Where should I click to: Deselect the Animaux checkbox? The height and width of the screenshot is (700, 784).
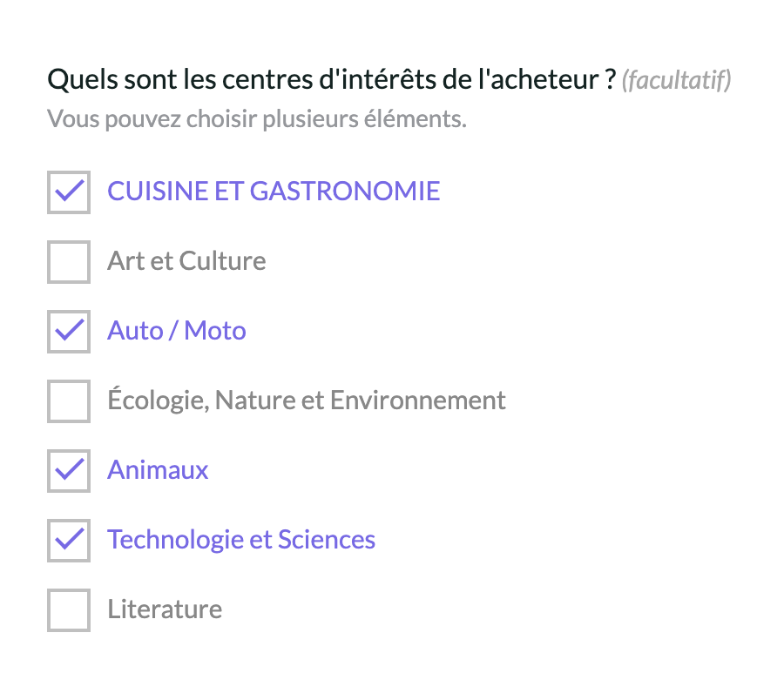point(69,470)
